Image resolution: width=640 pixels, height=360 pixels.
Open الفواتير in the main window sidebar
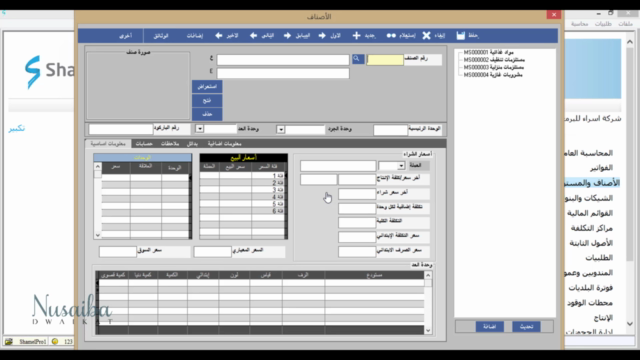point(601,168)
